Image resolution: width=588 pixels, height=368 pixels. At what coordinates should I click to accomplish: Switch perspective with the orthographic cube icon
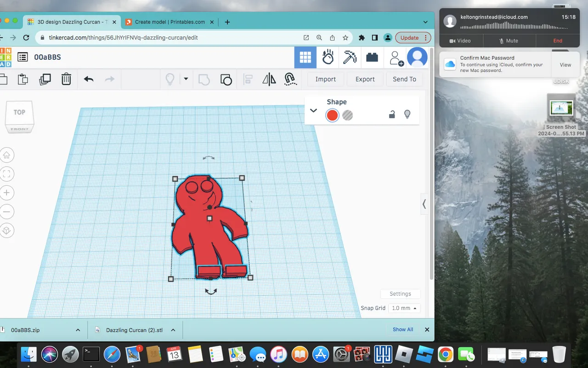pos(6,230)
